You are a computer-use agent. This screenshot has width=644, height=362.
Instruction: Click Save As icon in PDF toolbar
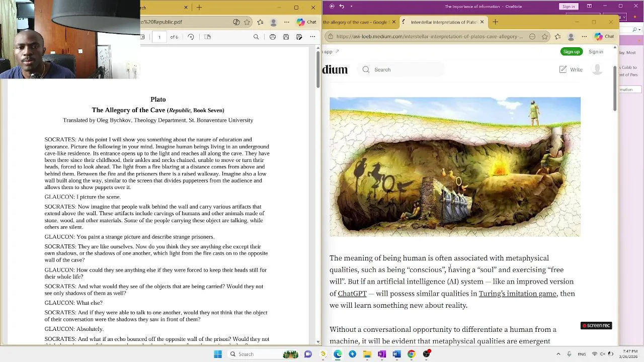[x=299, y=37]
